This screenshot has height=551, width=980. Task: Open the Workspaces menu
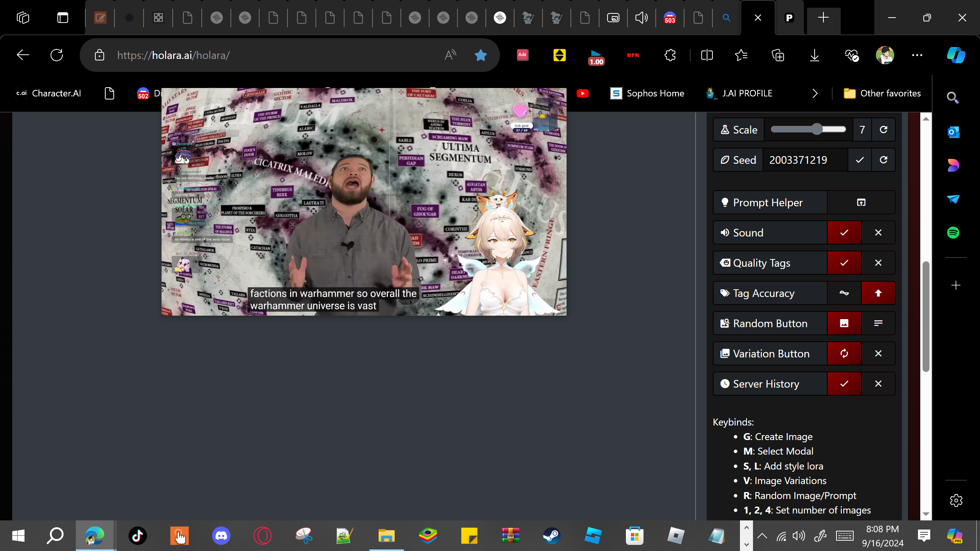(x=23, y=18)
